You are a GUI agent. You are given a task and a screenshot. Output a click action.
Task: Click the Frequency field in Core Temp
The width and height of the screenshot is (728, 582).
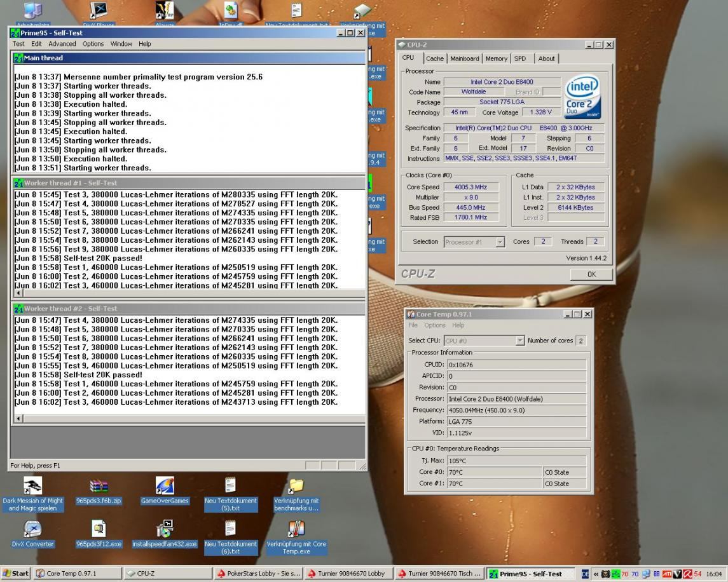tap(516, 410)
